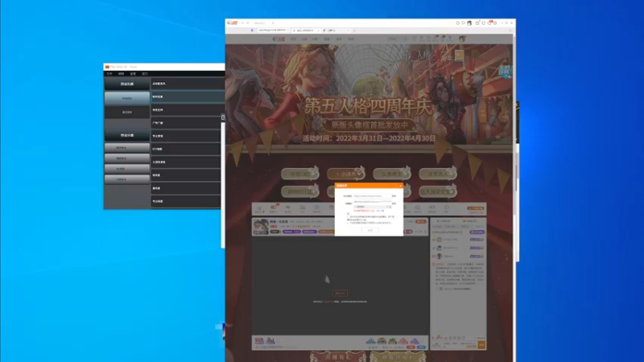
Task: Click the Huya logo in the page header
Action: 279,39
